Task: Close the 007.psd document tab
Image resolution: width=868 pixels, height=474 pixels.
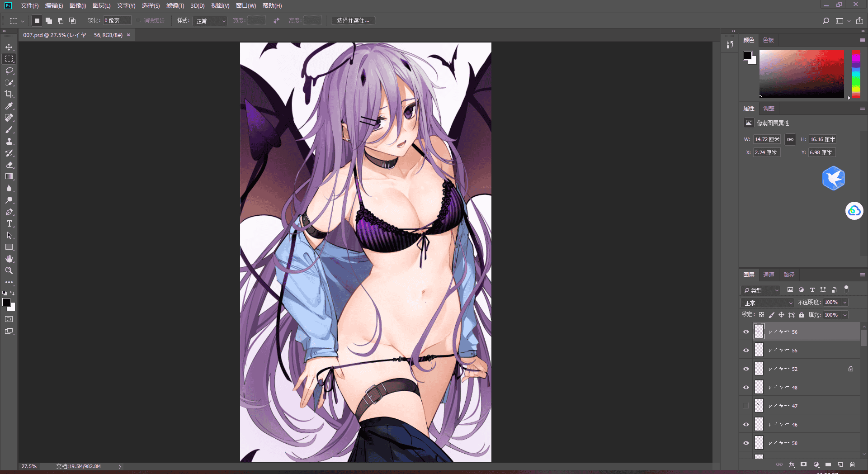Action: click(x=128, y=35)
